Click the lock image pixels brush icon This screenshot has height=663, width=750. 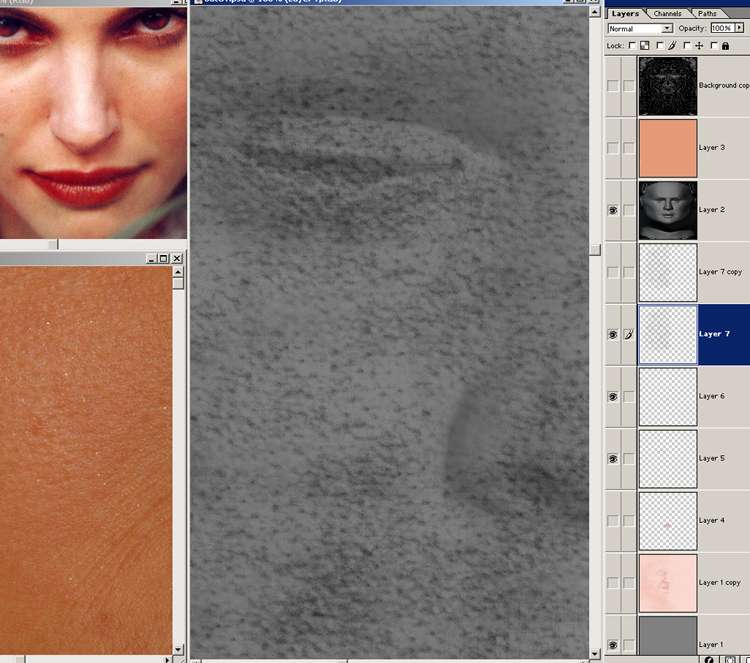coord(671,45)
